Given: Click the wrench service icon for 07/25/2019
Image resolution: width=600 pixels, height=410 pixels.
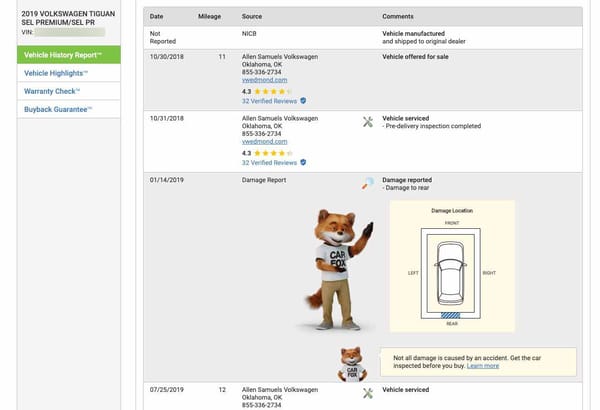Looking at the screenshot, I should 368,393.
